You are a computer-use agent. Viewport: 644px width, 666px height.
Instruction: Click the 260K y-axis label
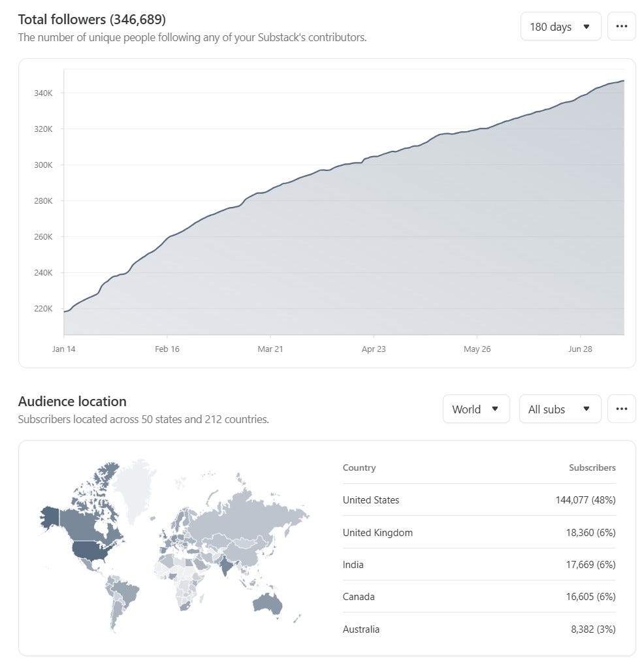43,236
